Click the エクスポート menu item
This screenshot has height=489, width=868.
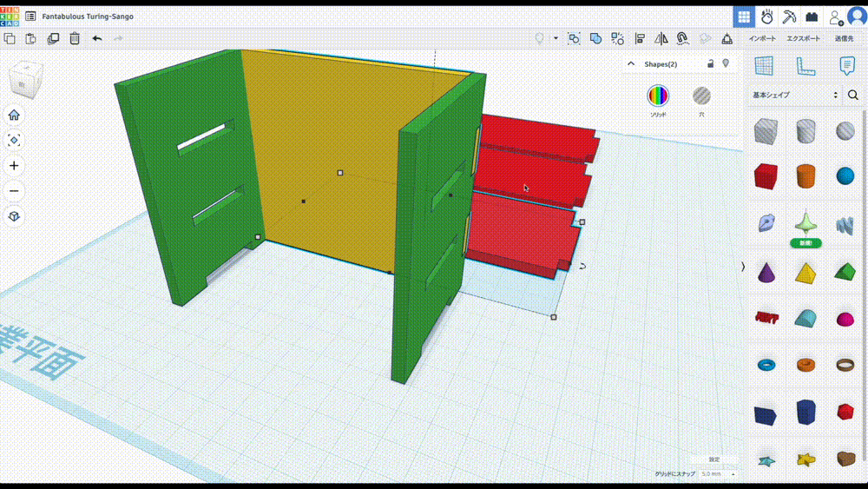(803, 38)
